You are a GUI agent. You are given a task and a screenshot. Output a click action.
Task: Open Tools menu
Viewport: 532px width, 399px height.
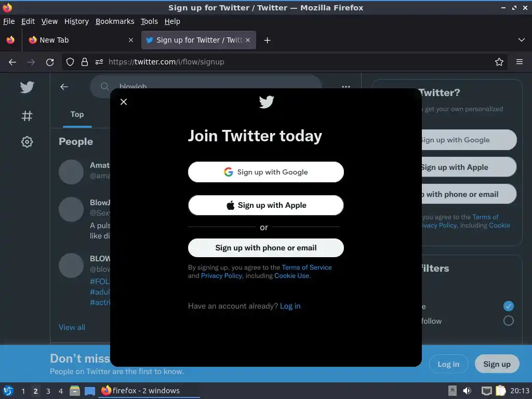tap(149, 21)
